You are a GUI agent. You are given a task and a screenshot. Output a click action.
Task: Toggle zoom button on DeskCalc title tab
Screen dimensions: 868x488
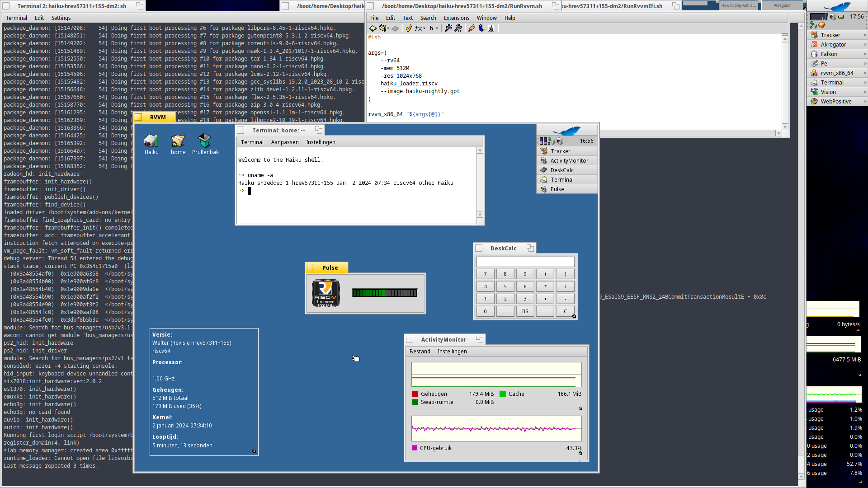[x=530, y=248]
